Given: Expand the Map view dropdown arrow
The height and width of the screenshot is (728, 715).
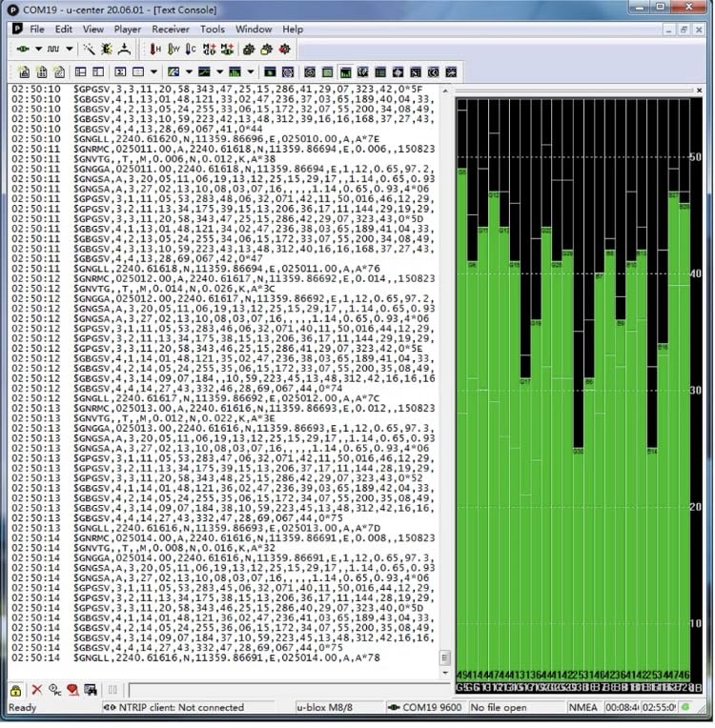Looking at the screenshot, I should (x=189, y=72).
